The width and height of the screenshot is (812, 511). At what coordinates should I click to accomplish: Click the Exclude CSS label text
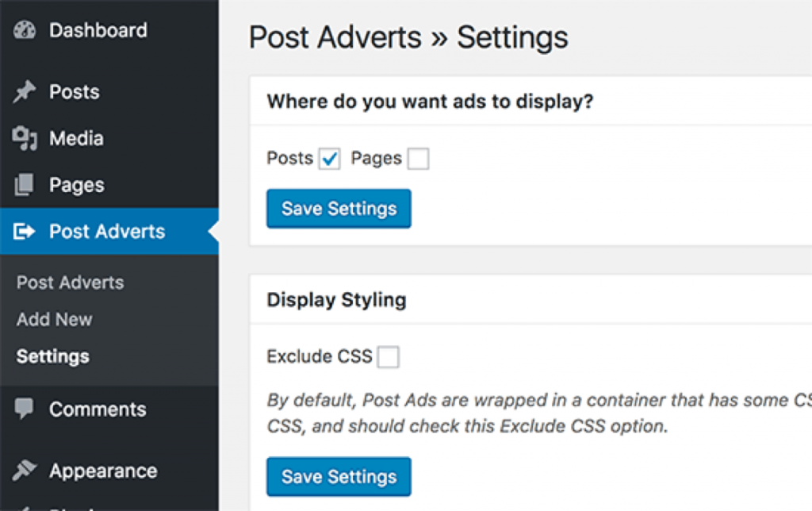319,356
